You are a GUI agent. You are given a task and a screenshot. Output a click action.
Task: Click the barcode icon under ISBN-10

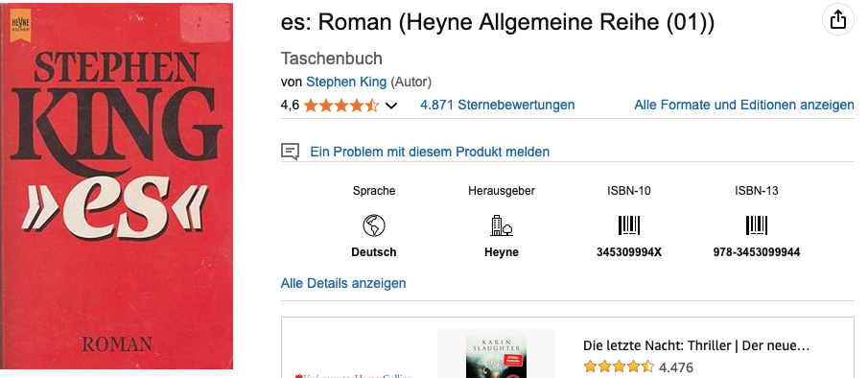point(629,225)
